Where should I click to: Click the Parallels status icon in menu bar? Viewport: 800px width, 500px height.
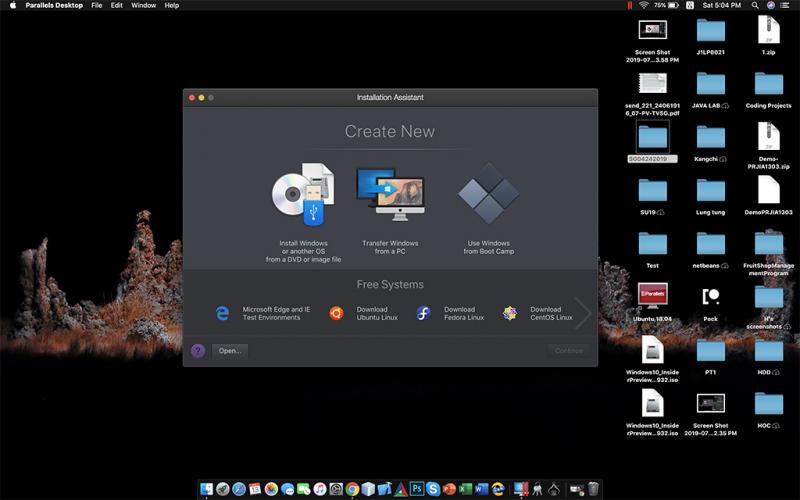630,5
